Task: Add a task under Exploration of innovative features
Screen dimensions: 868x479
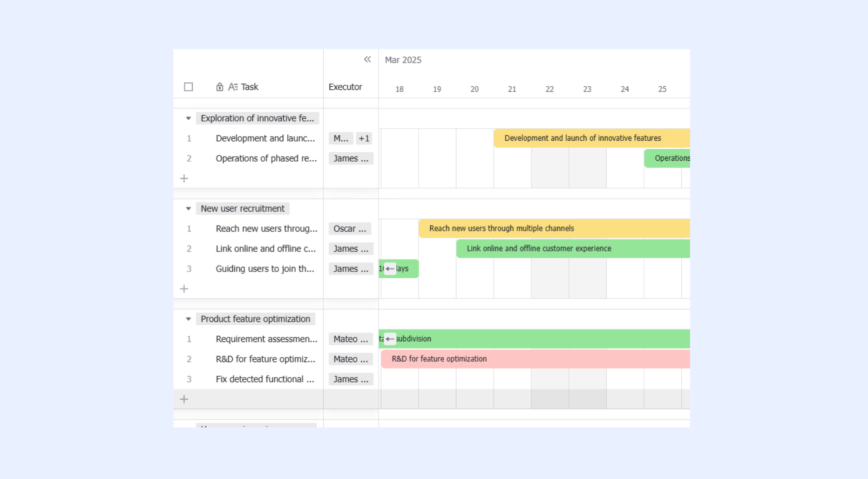Action: (x=184, y=178)
